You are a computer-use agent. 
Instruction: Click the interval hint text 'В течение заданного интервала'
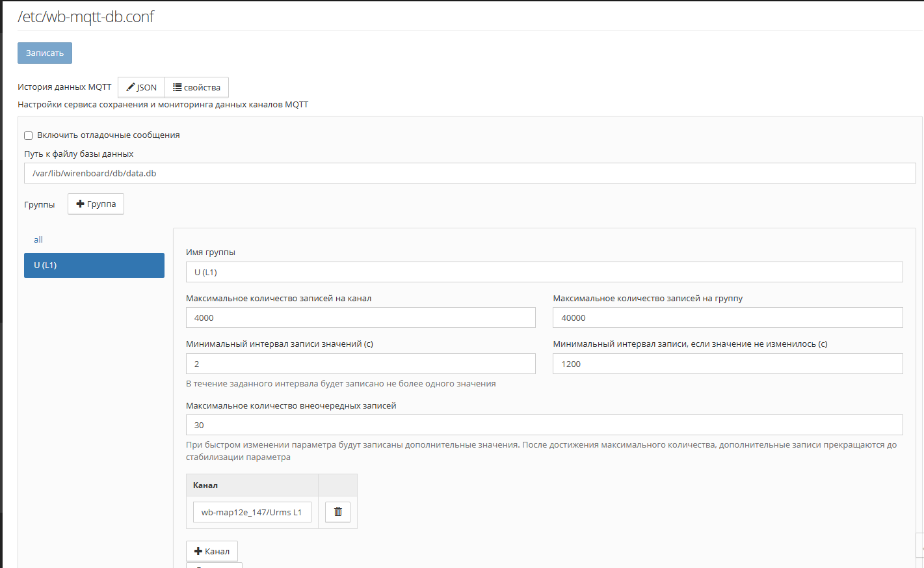(x=341, y=384)
